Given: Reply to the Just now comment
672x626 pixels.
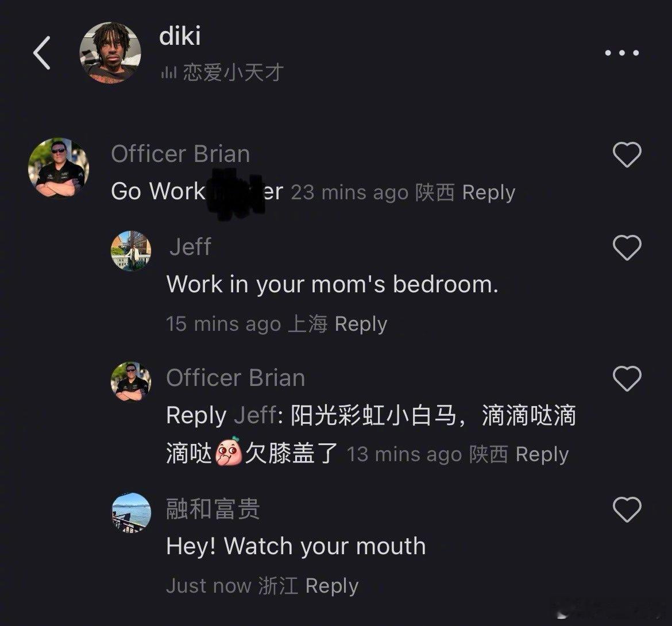Looking at the screenshot, I should click(332, 586).
